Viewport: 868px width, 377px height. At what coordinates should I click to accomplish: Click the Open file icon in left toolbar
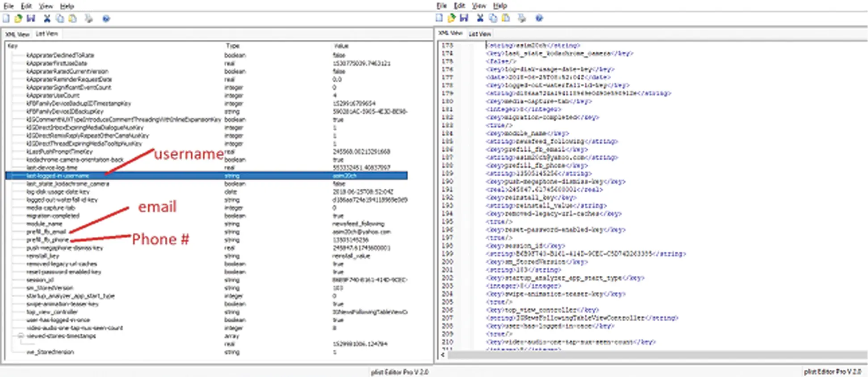click(18, 19)
